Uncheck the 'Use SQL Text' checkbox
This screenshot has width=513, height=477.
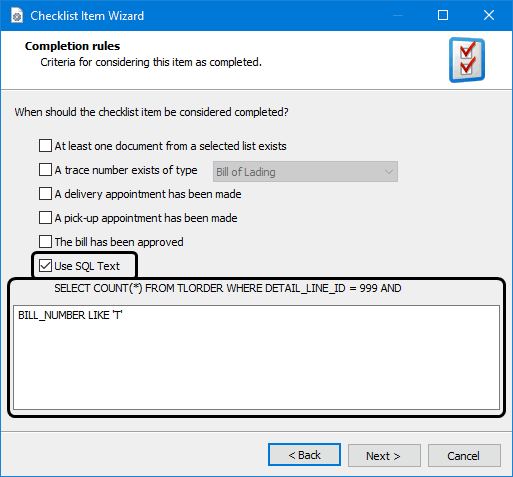tap(45, 266)
